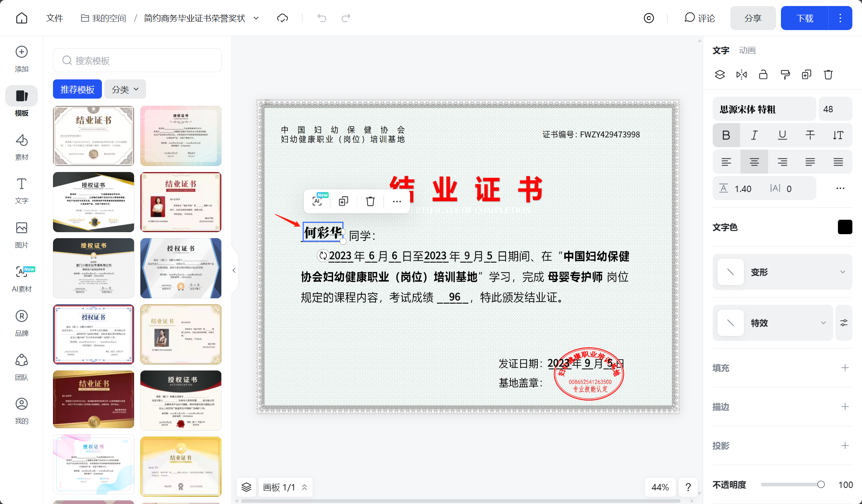Toggle underline formatting
The image size is (862, 504).
783,135
